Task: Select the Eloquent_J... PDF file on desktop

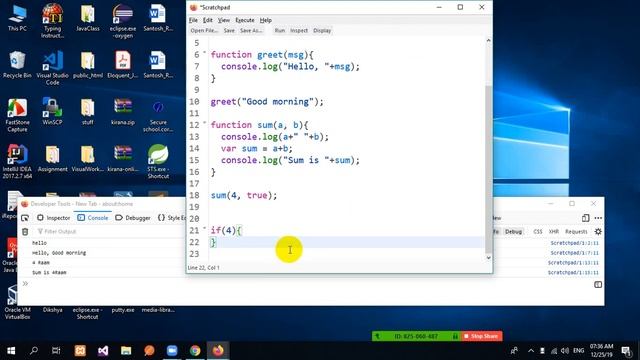Action: point(123,64)
